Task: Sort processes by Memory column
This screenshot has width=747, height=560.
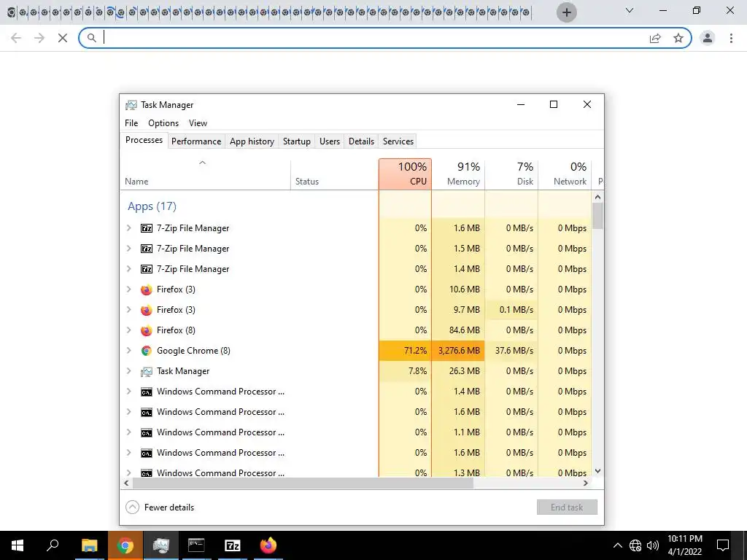Action: 458,174
